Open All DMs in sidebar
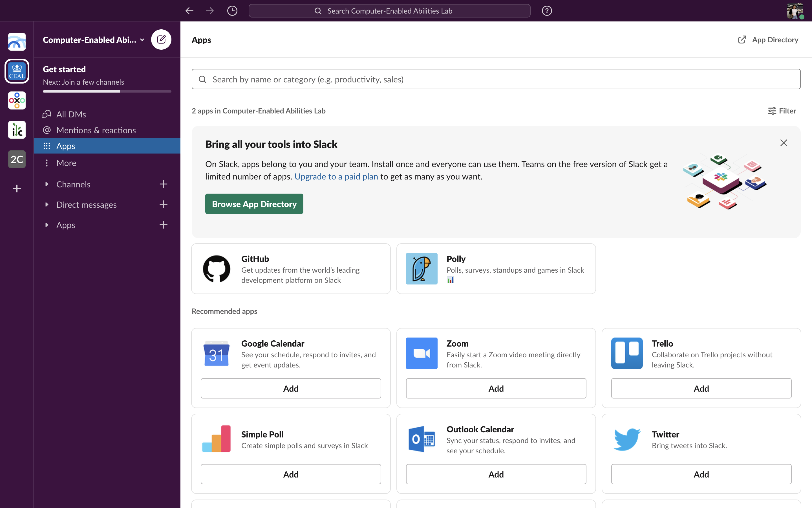The height and width of the screenshot is (508, 812). click(x=107, y=114)
